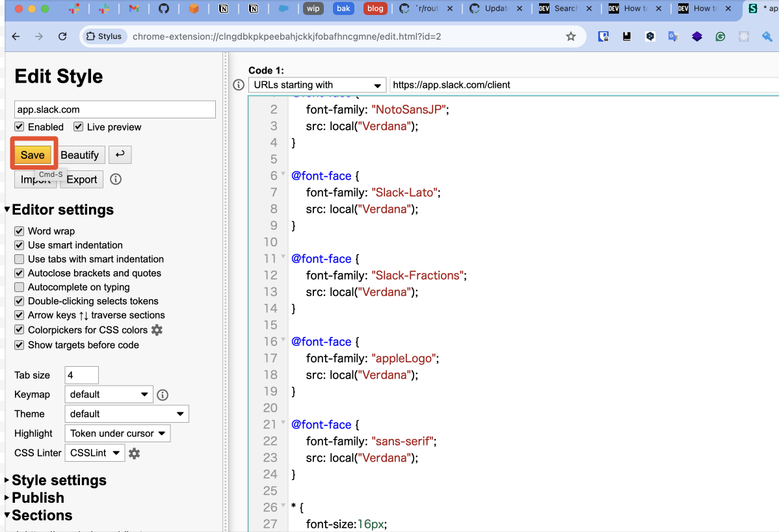Disable the Word wrap checkbox
779x532 pixels.
pos(20,232)
